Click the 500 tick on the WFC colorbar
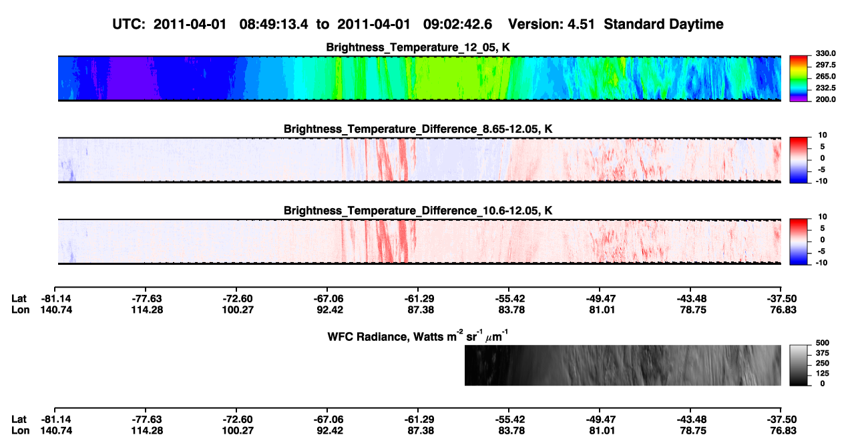 click(821, 343)
